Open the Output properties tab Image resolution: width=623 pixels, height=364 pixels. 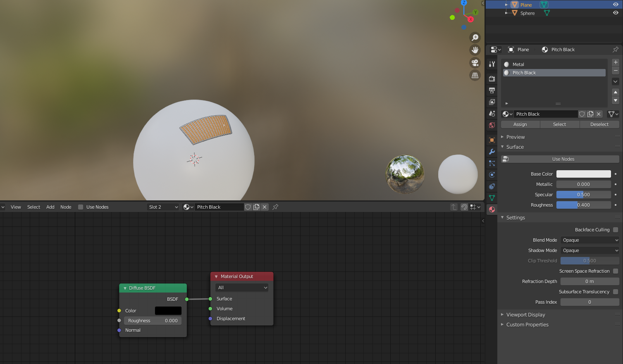tap(492, 90)
